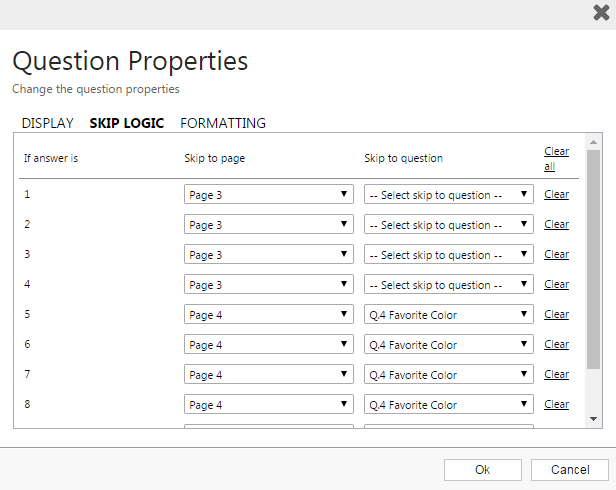Click the scrollbar down arrow
The height and width of the screenshot is (490, 616).
(x=593, y=419)
